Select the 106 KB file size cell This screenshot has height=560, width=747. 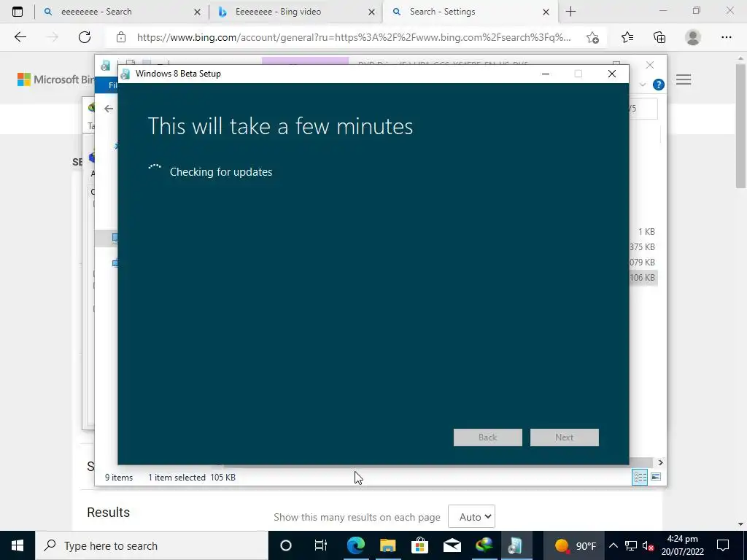click(642, 277)
